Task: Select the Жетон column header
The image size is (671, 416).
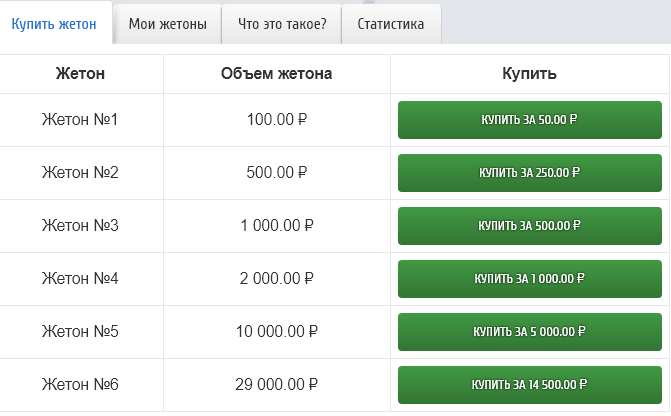Action: point(80,74)
